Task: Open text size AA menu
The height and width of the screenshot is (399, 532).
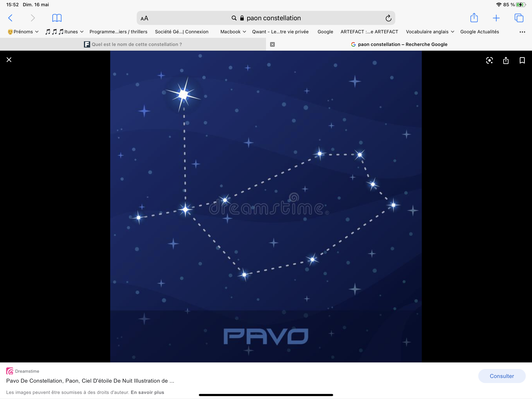Action: [144, 18]
